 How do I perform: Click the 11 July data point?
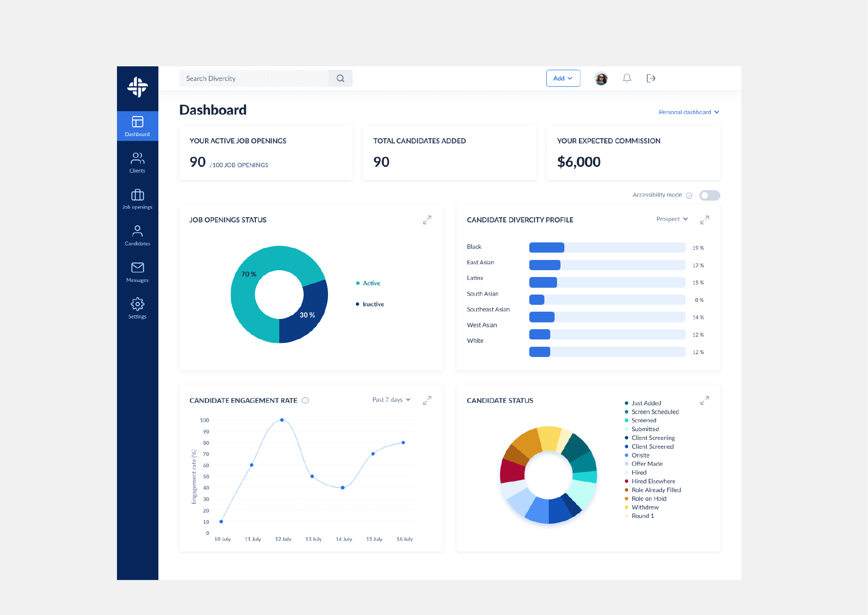pos(252,465)
